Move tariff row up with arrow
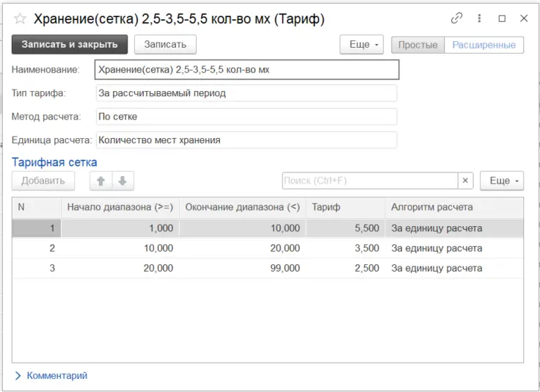Viewport: 540px width, 392px height. click(x=101, y=181)
